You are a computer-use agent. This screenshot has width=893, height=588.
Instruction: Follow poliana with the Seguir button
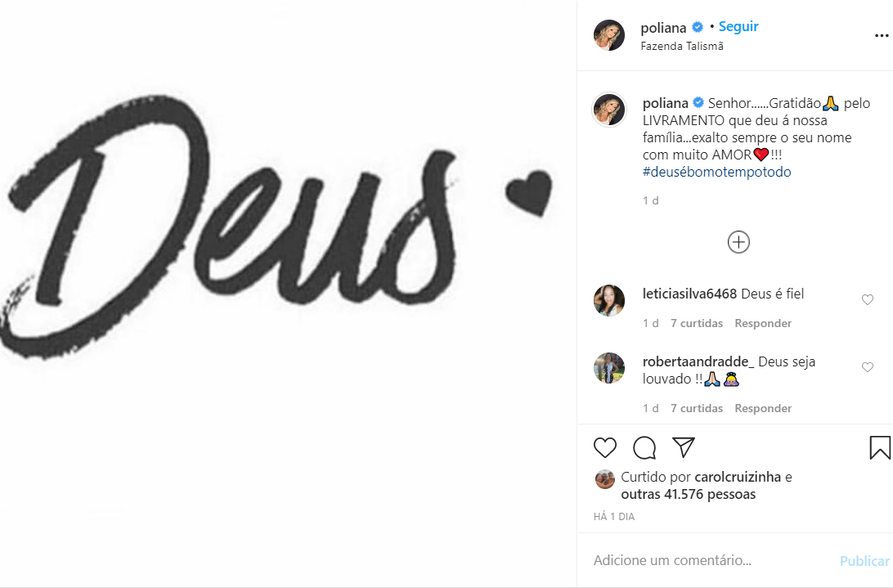[x=738, y=27]
